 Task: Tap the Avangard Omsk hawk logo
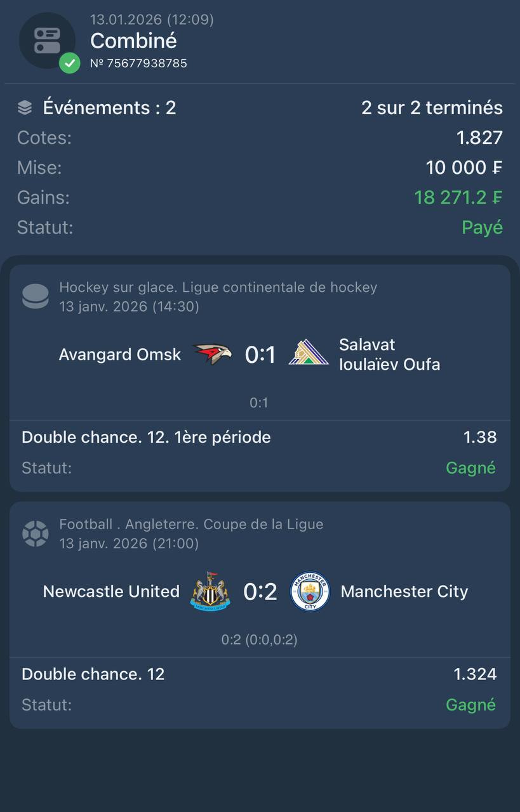click(213, 354)
